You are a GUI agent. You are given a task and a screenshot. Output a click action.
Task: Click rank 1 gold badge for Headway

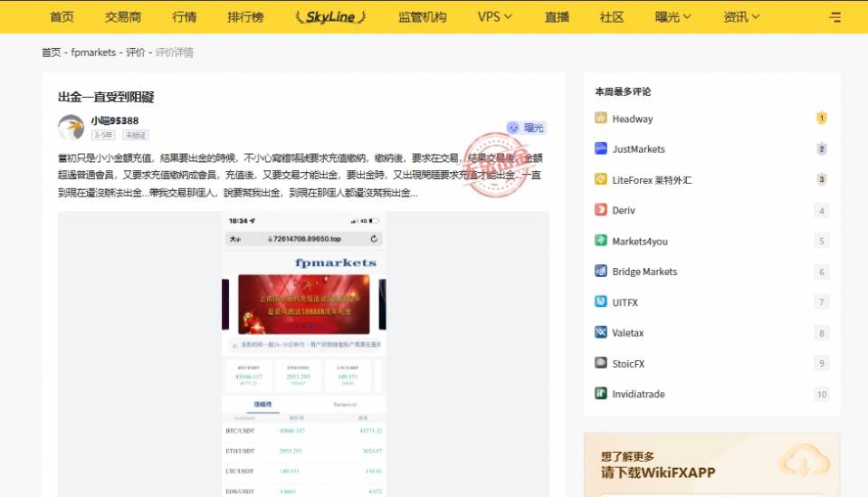coord(822,118)
